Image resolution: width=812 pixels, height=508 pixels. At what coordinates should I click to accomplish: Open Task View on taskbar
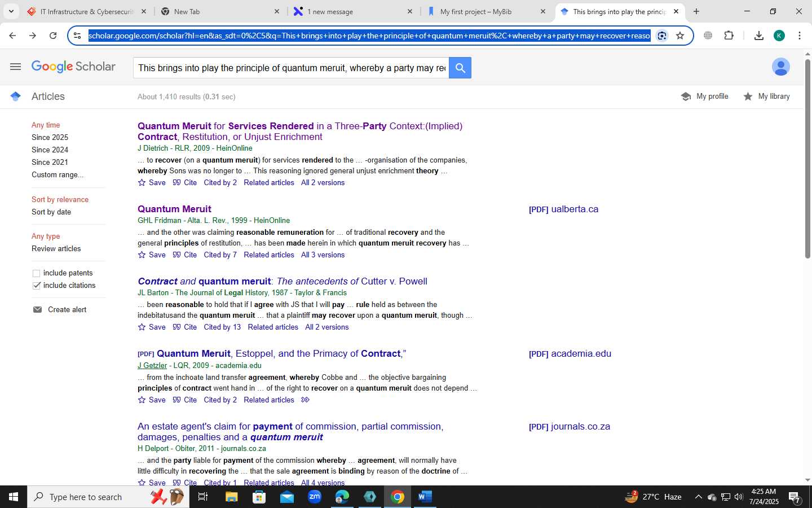point(203,497)
